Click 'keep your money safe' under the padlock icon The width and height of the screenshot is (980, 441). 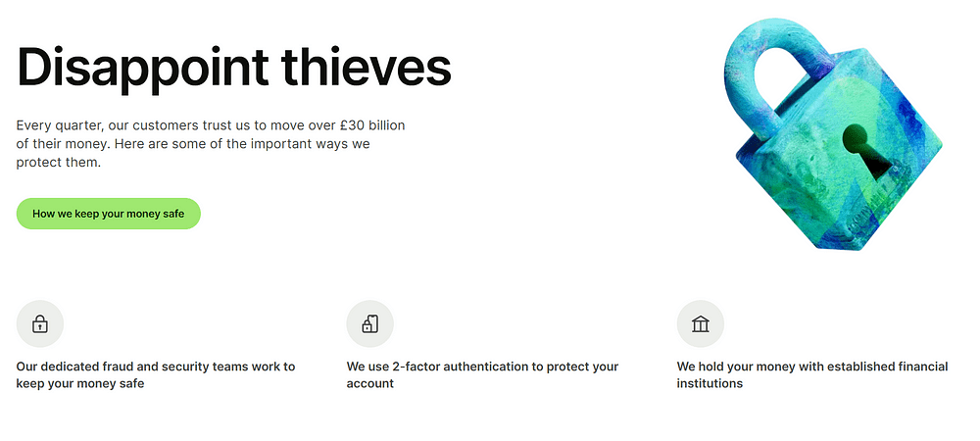click(x=80, y=383)
